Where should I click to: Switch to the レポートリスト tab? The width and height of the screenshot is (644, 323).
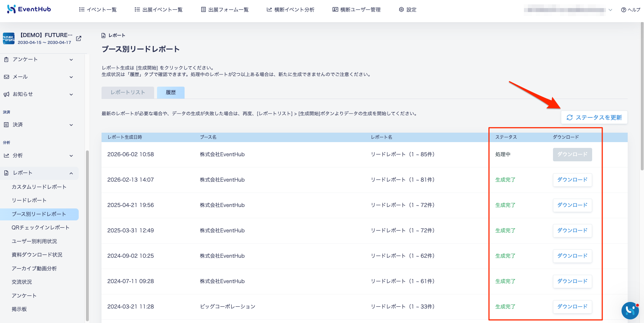point(128,92)
